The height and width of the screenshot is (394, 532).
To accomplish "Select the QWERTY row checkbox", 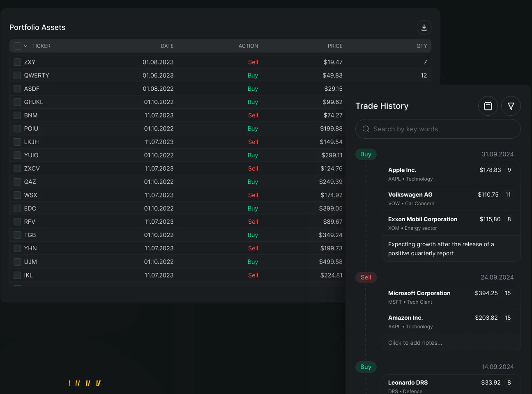I will 17,76.
